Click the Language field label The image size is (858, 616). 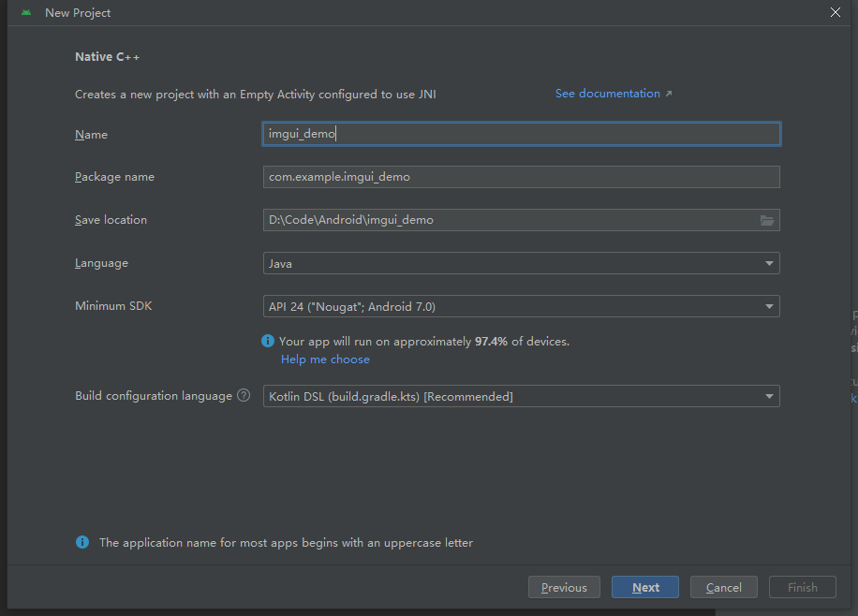click(101, 263)
